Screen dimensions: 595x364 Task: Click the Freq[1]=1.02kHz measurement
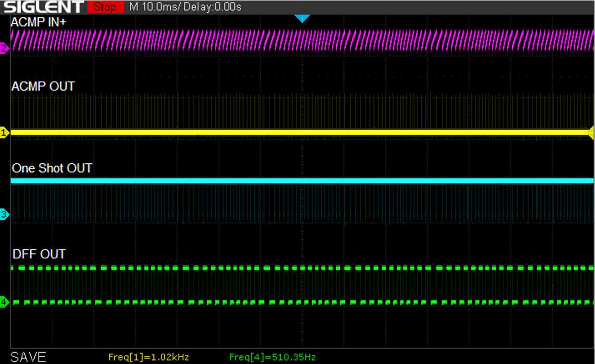tap(149, 357)
